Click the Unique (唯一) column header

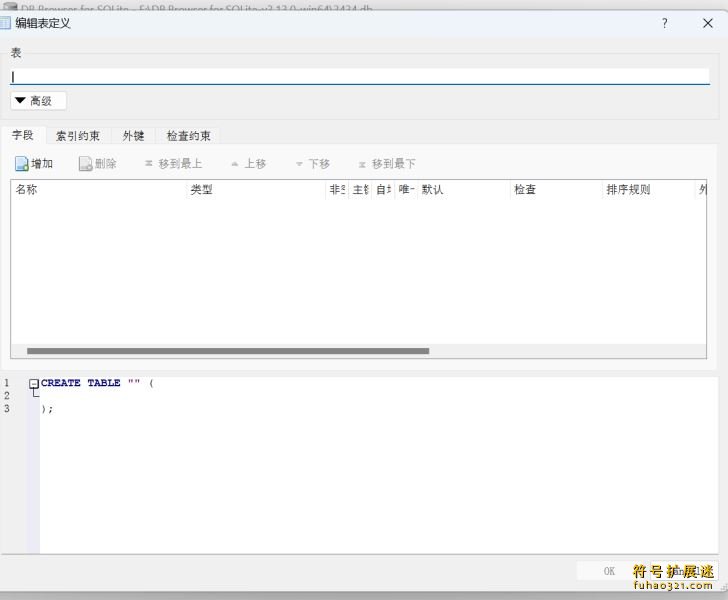tap(406, 189)
